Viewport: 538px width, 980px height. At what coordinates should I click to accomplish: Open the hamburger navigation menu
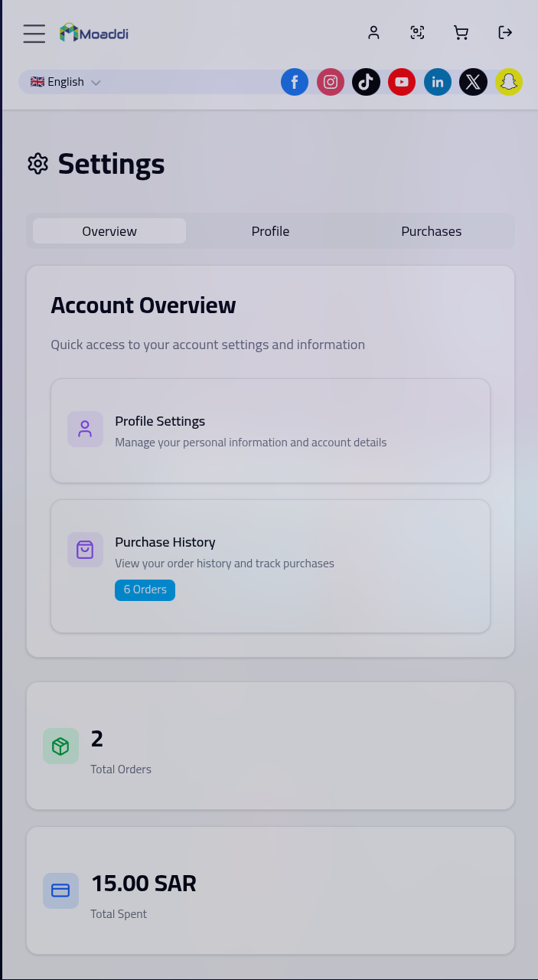34,33
